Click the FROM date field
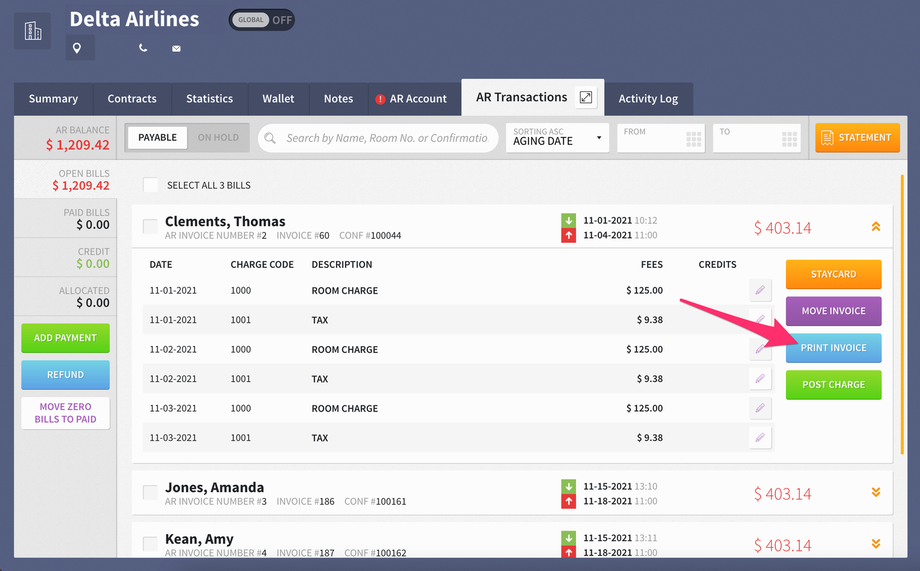The width and height of the screenshot is (920, 571). click(661, 138)
